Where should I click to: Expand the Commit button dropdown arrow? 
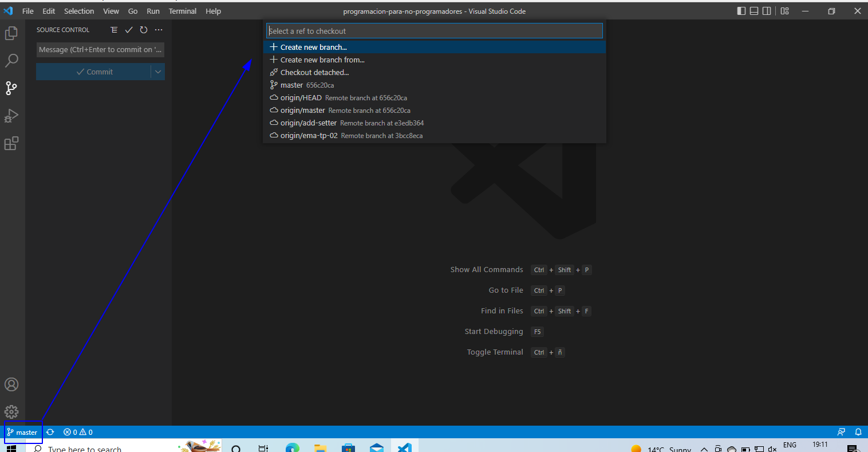click(158, 72)
